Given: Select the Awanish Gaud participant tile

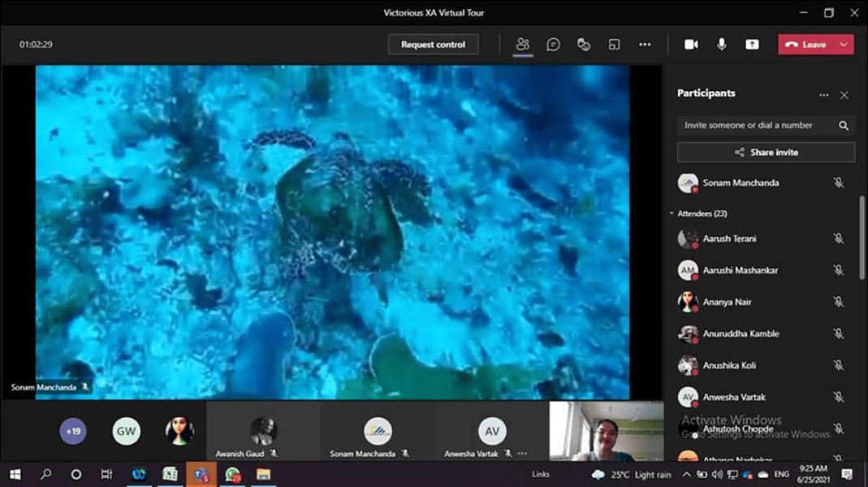Looking at the screenshot, I should tap(264, 431).
